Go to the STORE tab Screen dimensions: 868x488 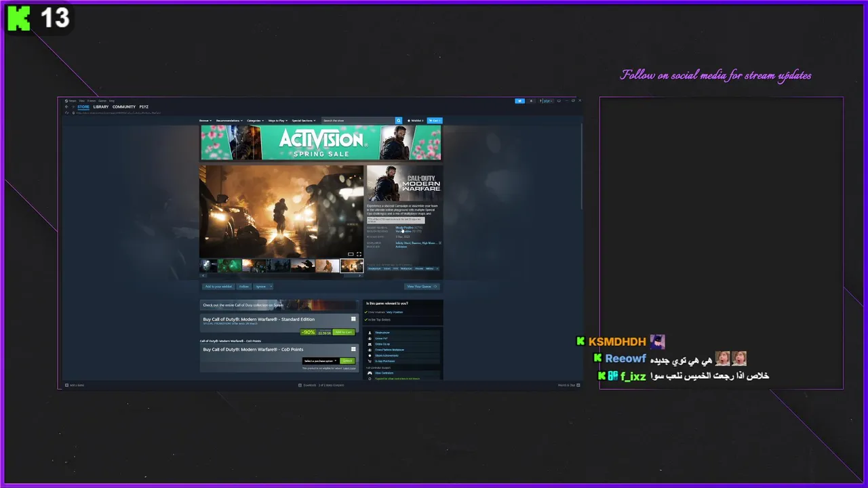(x=83, y=107)
